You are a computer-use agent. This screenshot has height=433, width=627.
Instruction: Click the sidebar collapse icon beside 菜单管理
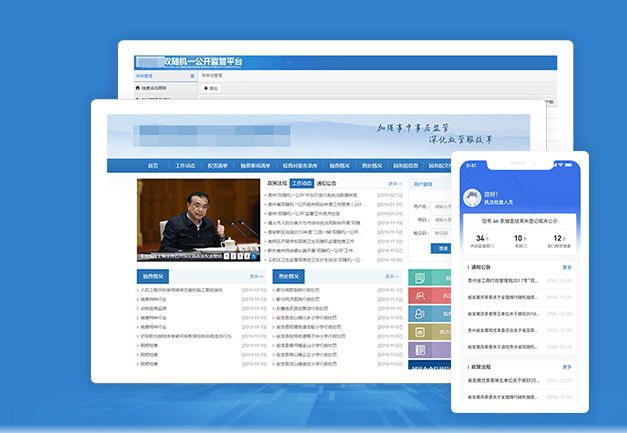[x=193, y=75]
